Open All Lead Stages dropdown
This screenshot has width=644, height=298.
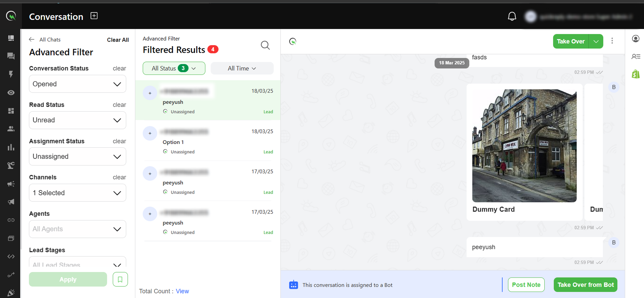[78, 262]
